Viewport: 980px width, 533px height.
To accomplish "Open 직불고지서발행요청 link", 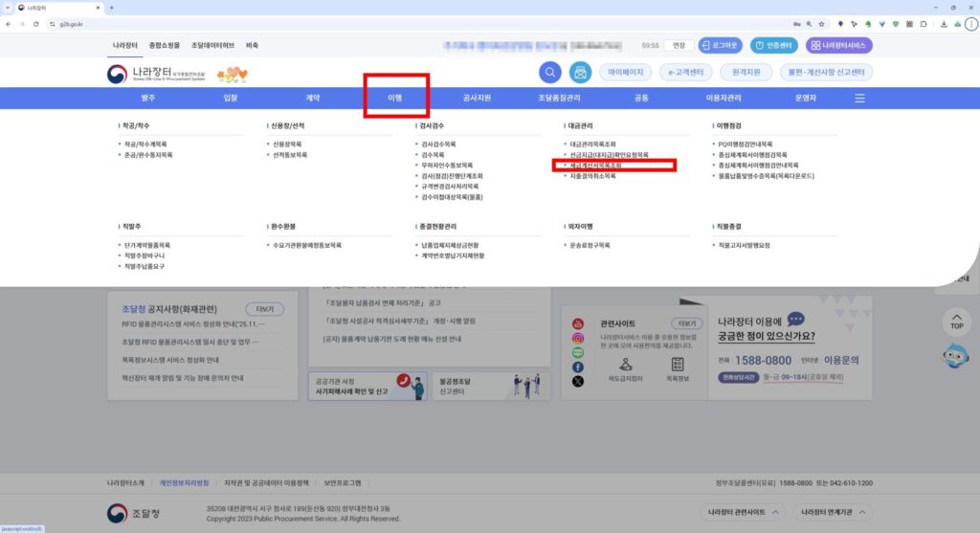I will click(744, 246).
